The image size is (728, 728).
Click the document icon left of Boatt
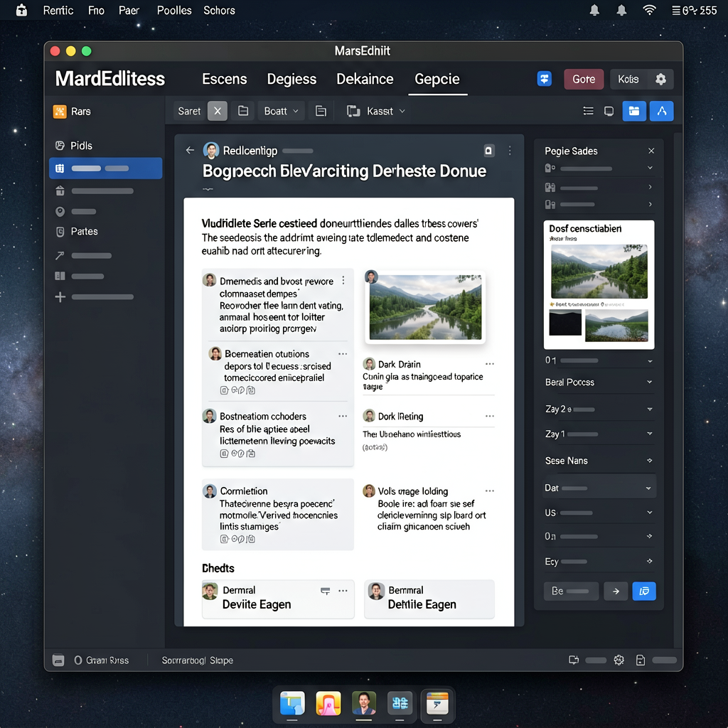243,111
